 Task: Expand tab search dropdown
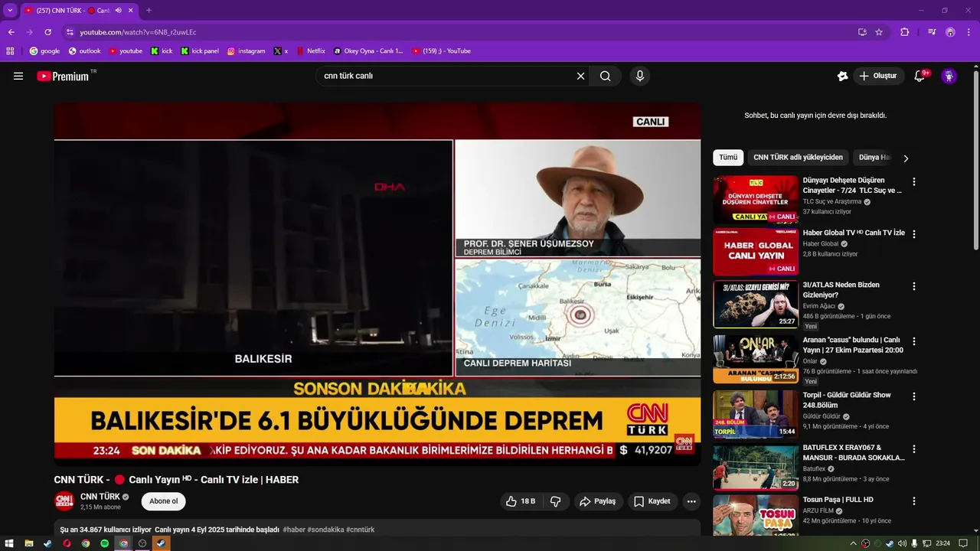click(10, 11)
